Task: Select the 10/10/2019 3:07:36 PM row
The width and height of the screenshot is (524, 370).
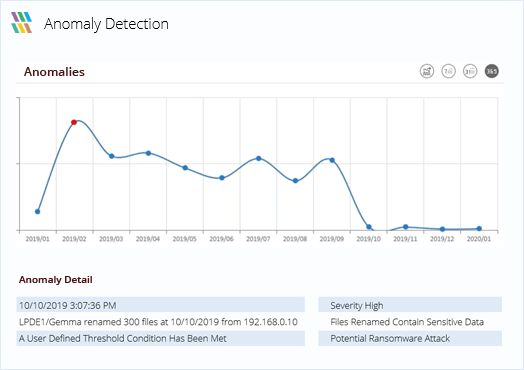Action: (x=160, y=305)
